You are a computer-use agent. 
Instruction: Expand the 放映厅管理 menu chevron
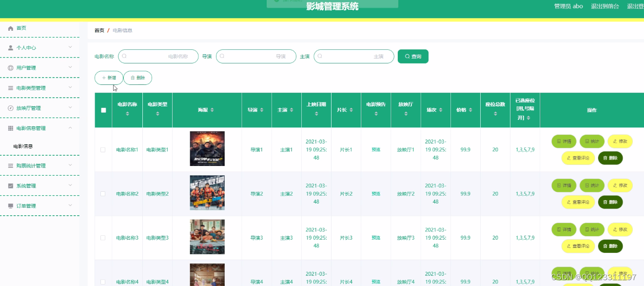point(70,107)
